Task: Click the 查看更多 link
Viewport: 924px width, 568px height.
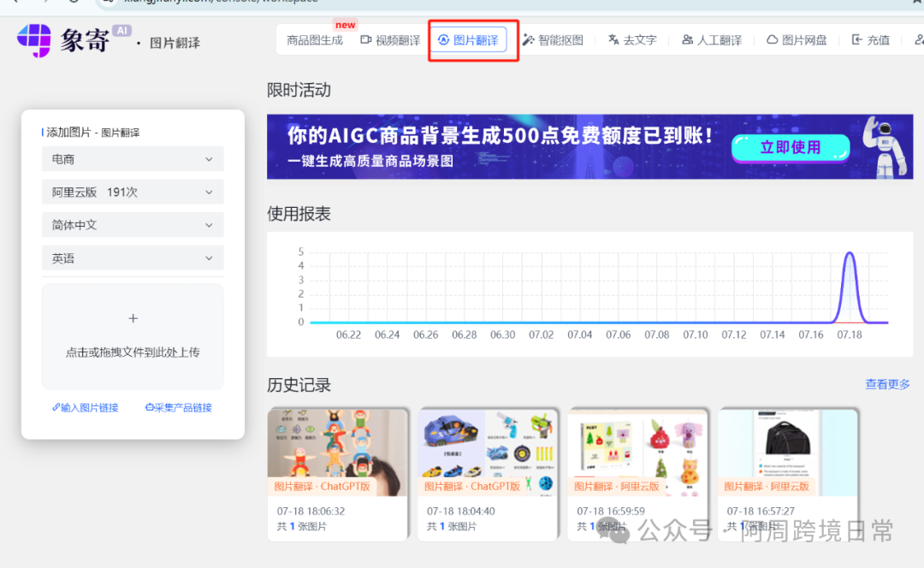Action: [887, 384]
